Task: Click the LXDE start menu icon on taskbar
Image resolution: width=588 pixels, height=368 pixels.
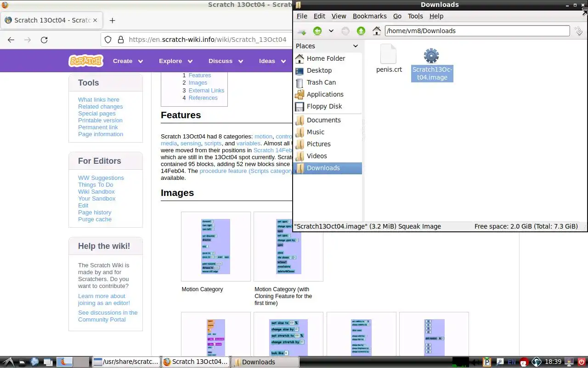Action: point(8,362)
